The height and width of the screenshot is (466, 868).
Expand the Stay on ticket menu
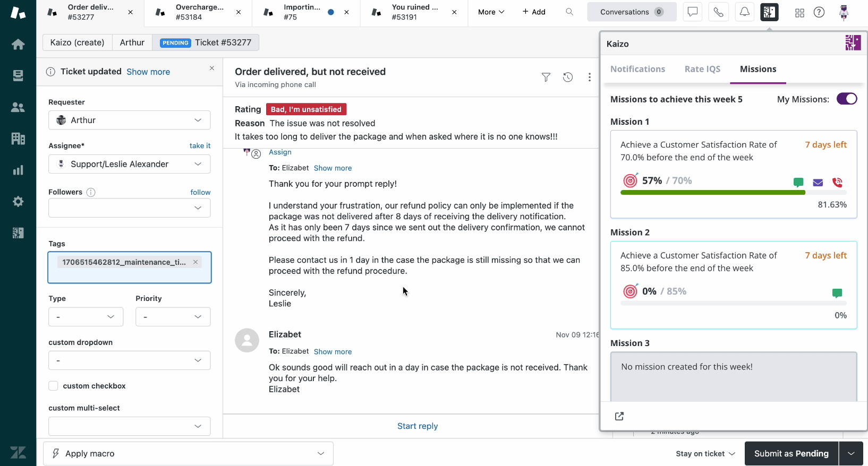[705, 453]
